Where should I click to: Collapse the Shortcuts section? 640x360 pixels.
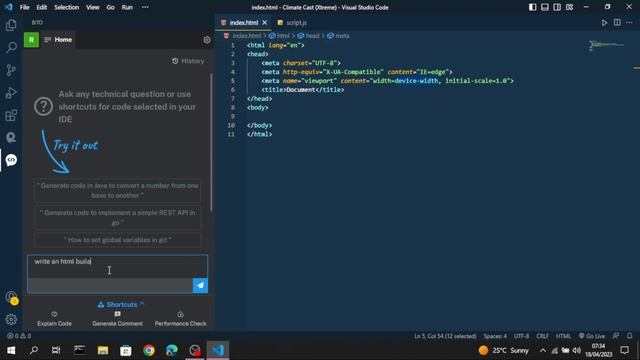121,304
